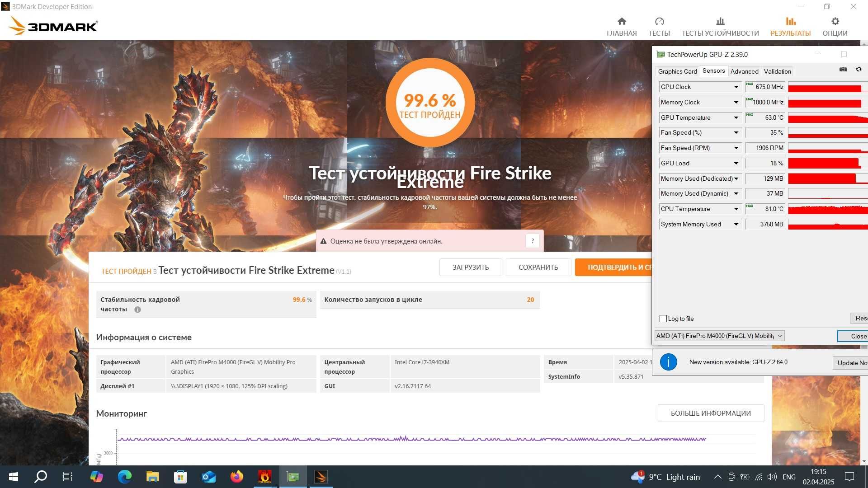Click ENG language indicator
Screen dimensions: 868x488
[789, 477]
